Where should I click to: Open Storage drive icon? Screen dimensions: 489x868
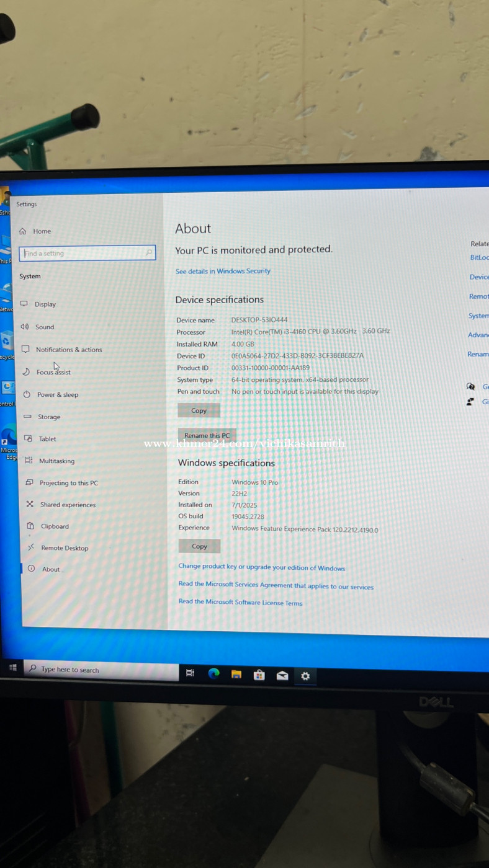point(27,417)
